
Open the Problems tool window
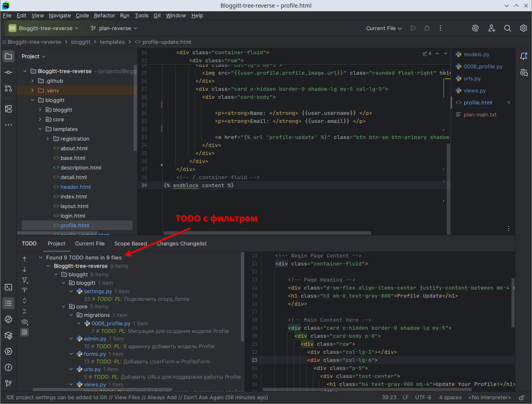[8, 367]
